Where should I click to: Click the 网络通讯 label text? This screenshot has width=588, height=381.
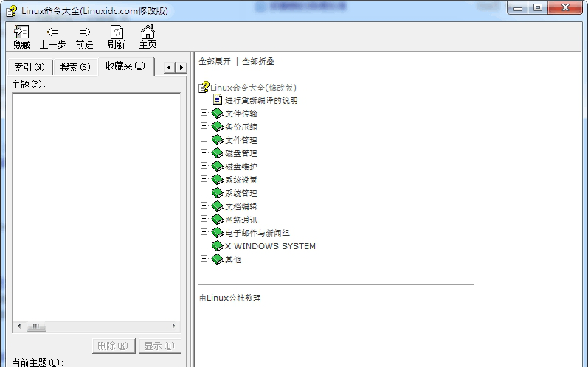pyautogui.click(x=241, y=220)
